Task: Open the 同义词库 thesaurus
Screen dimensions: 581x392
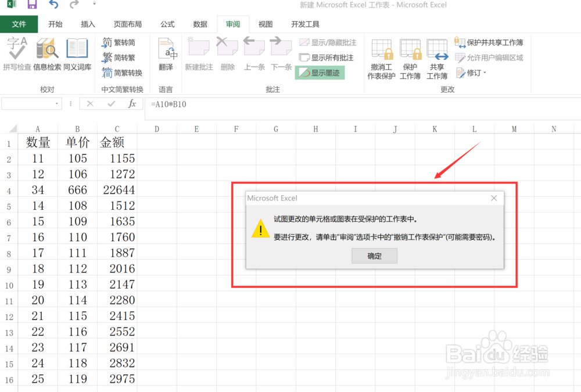Action: tap(77, 54)
